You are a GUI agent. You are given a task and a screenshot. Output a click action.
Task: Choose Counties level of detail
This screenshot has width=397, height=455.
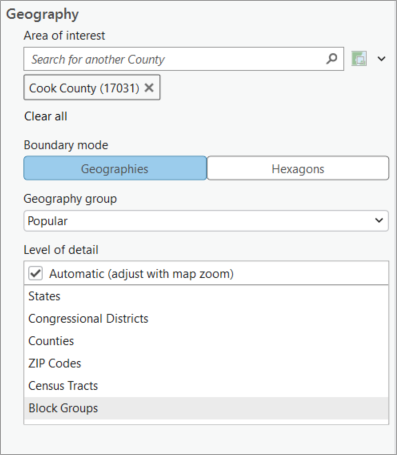tap(206, 341)
